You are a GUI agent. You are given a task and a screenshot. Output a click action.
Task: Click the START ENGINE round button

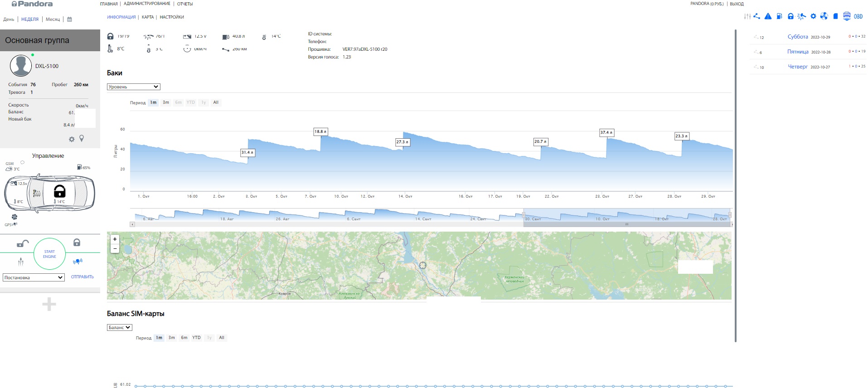click(49, 254)
